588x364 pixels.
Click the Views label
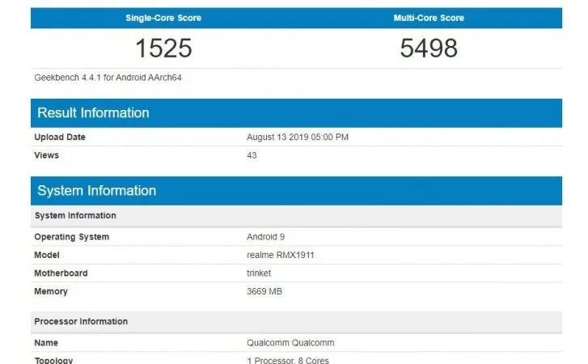point(46,155)
